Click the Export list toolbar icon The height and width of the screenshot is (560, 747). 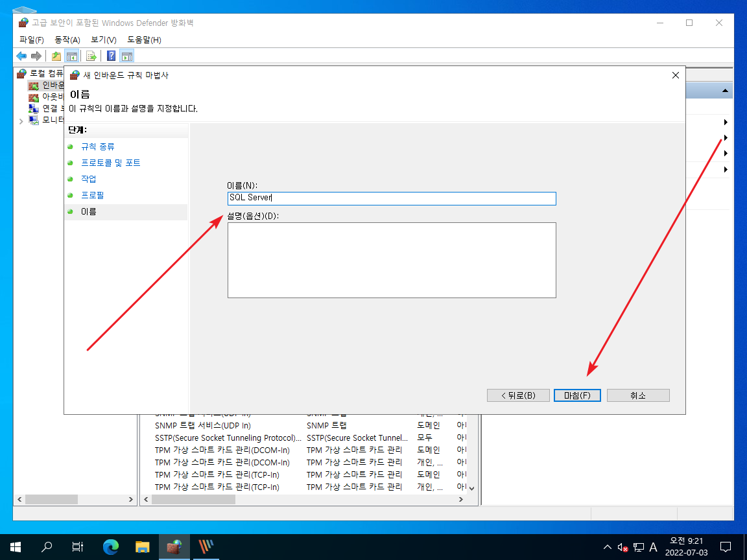coord(91,56)
